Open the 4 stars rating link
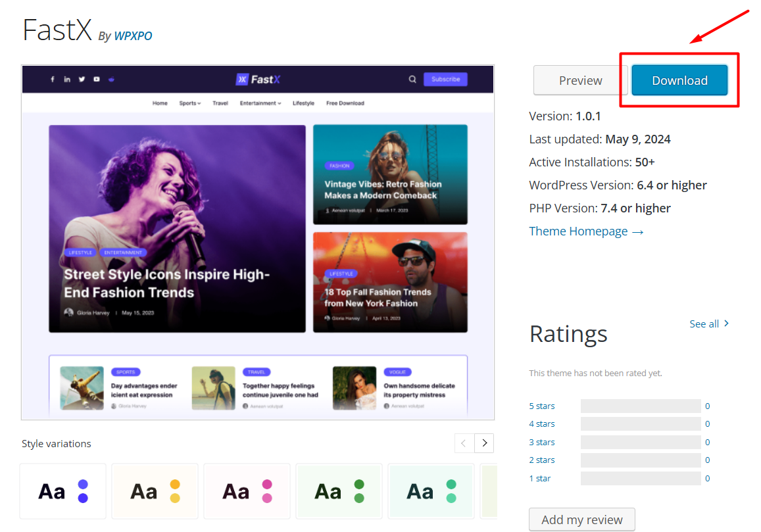 [541, 423]
